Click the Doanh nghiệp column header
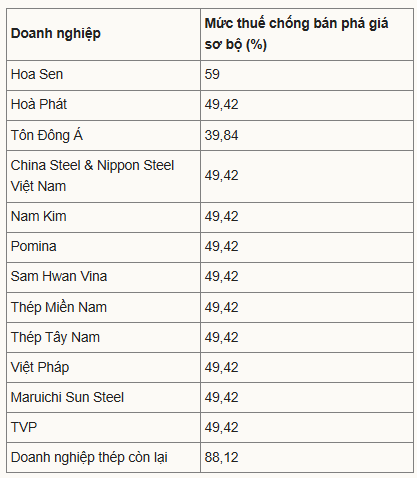The height and width of the screenshot is (478, 417). 56,34
